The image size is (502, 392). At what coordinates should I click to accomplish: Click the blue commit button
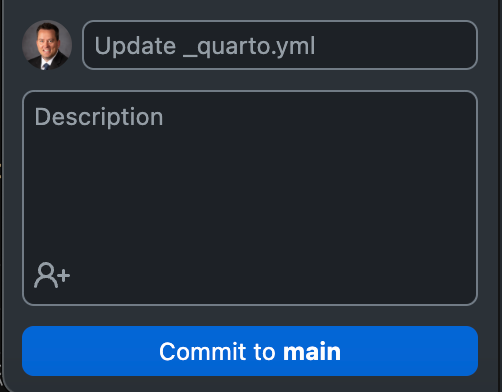[250, 351]
